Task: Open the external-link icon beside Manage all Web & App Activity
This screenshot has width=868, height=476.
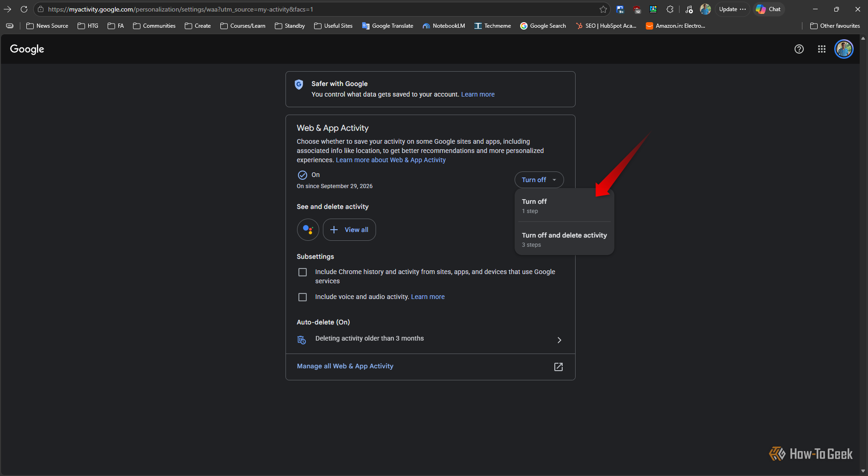Action: (558, 367)
